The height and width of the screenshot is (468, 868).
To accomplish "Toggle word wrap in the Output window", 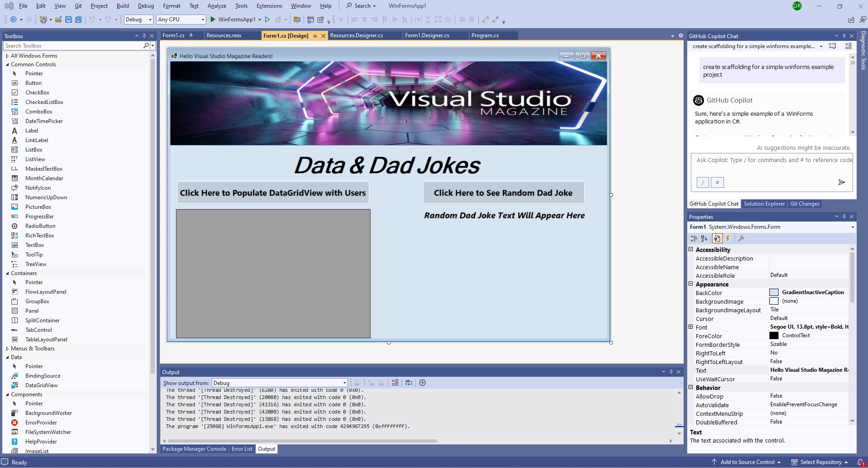I will click(x=409, y=383).
